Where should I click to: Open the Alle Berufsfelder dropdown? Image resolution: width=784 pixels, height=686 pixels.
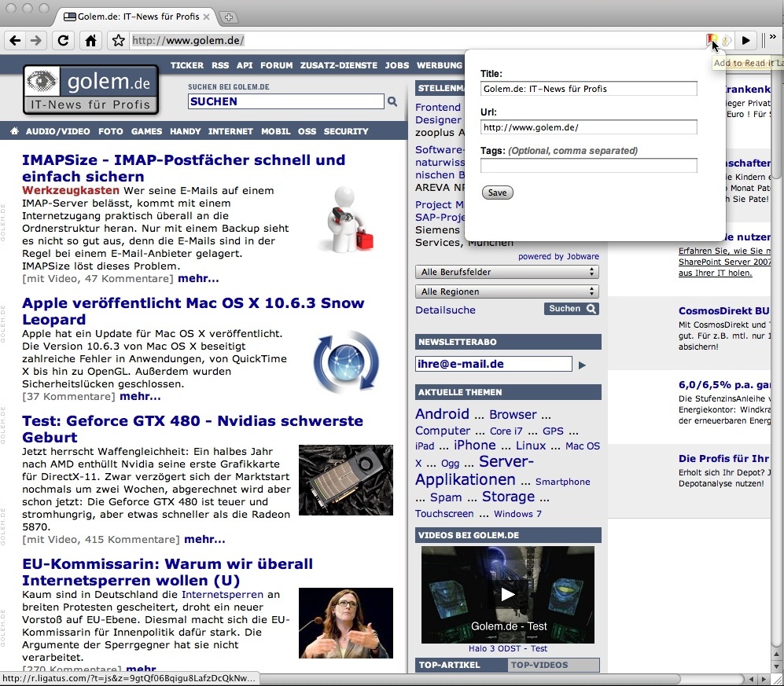(507, 272)
